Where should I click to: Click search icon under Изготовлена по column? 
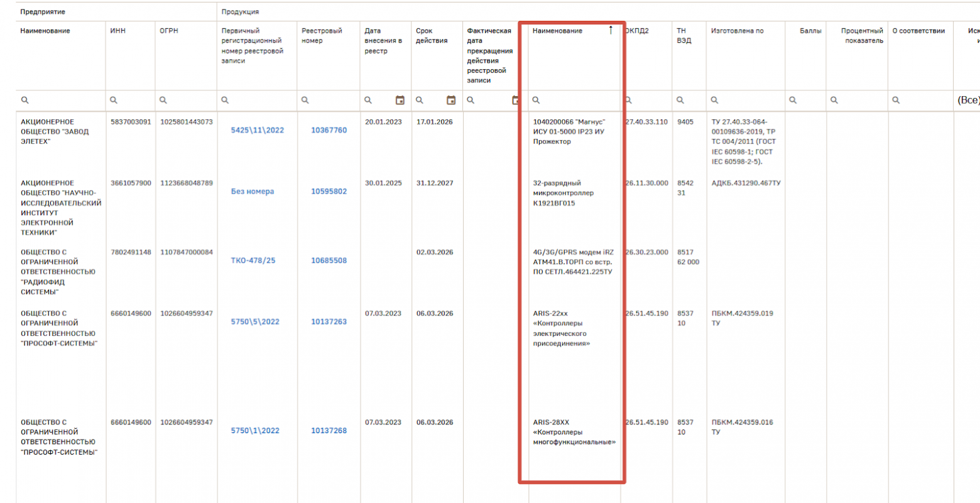tap(714, 100)
